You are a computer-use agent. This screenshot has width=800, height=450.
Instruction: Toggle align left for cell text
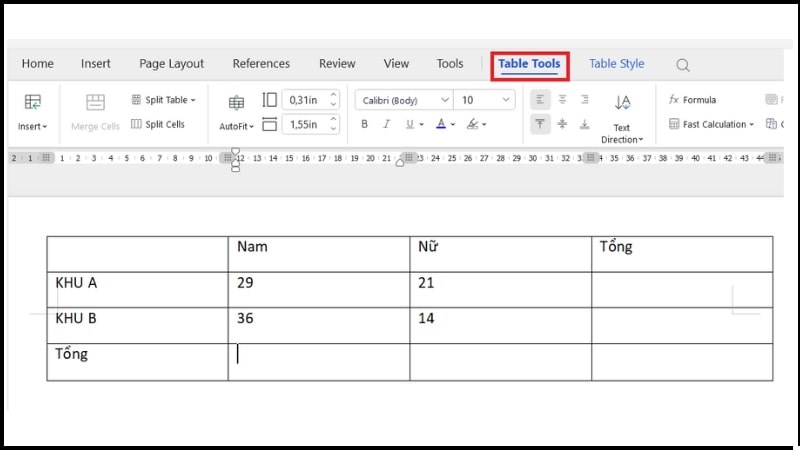click(x=539, y=100)
